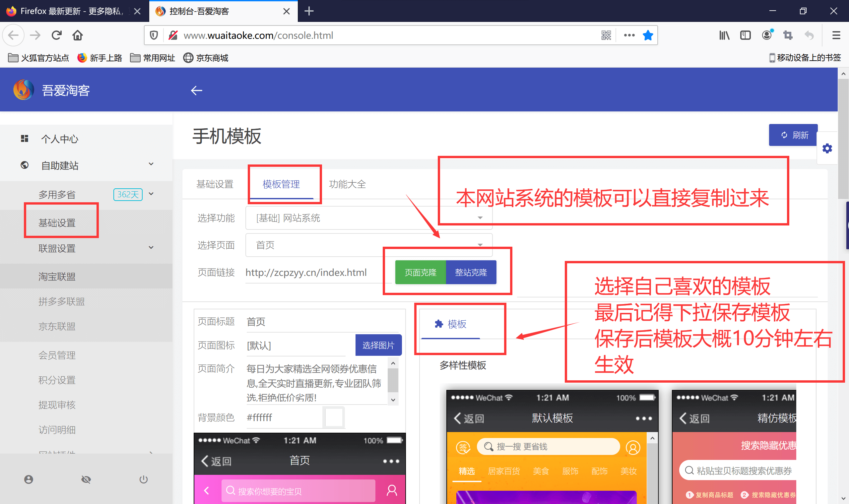
Task: Select the 默认模板 template thumbnail
Action: tap(552, 447)
